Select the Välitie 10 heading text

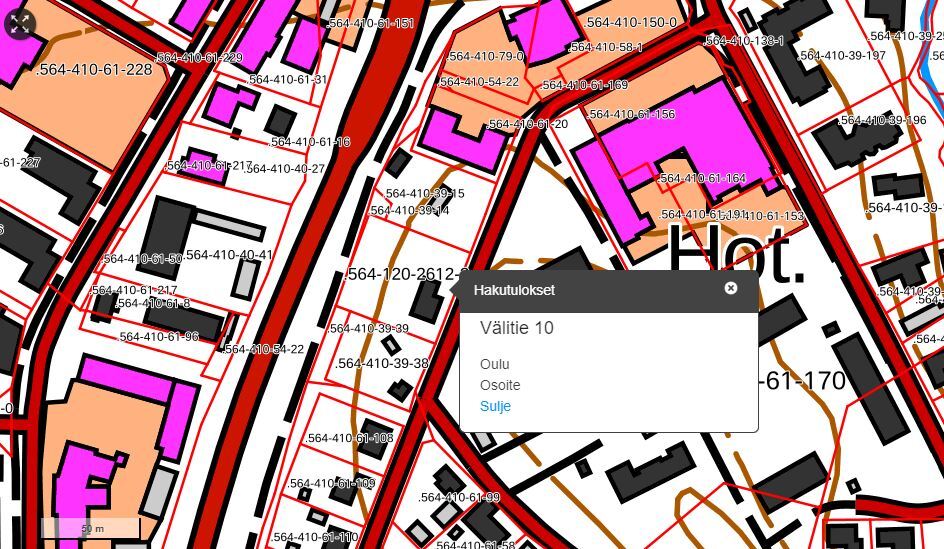coord(516,328)
